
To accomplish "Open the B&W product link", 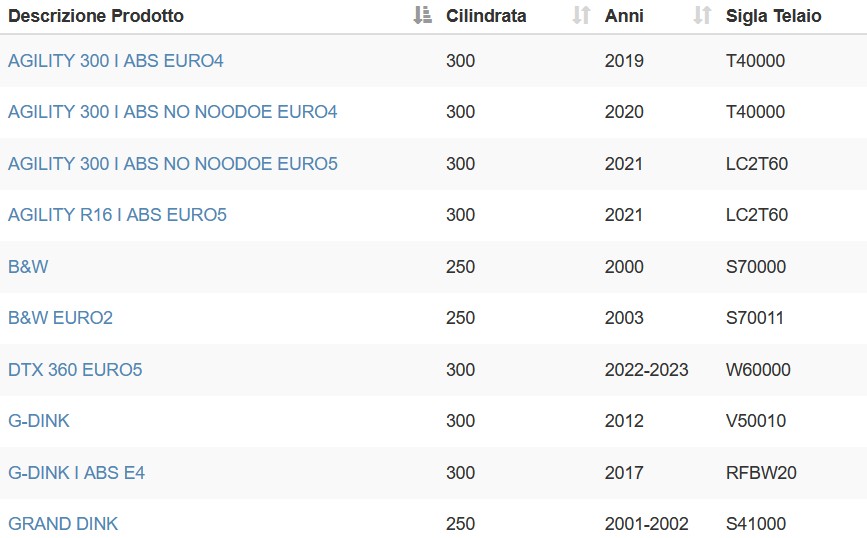I will point(28,267).
